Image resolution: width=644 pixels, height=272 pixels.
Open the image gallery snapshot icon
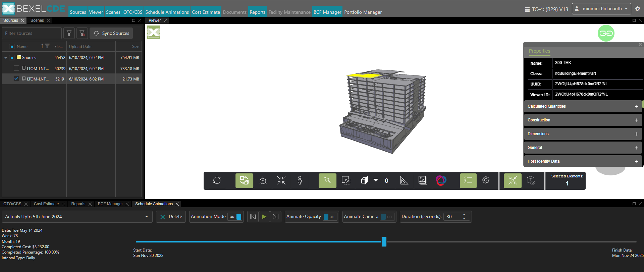click(423, 181)
